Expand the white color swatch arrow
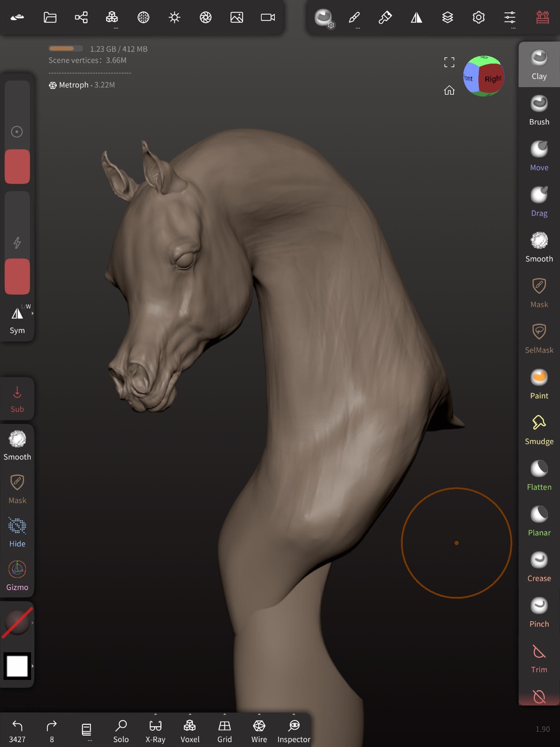This screenshot has height=747, width=560. pos(32,666)
